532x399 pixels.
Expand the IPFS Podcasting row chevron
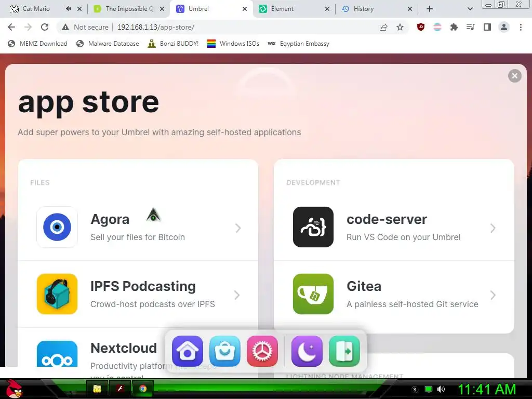[x=237, y=295]
